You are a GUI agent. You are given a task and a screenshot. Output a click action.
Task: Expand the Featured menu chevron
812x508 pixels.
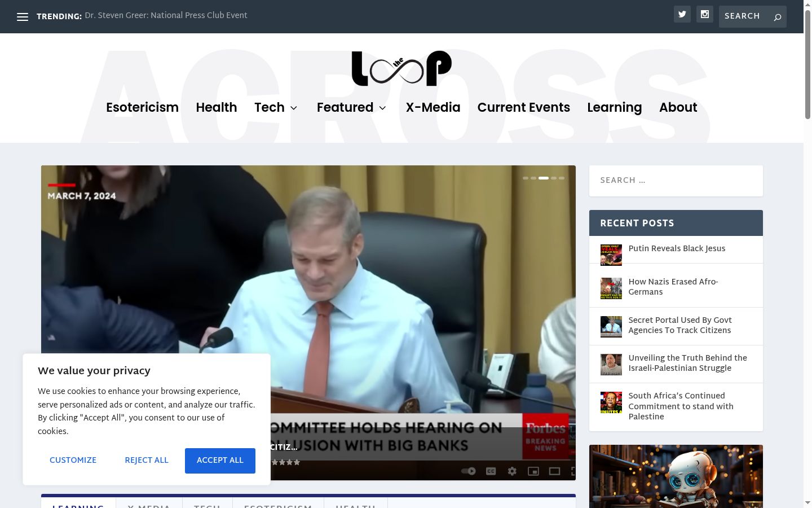(x=382, y=108)
